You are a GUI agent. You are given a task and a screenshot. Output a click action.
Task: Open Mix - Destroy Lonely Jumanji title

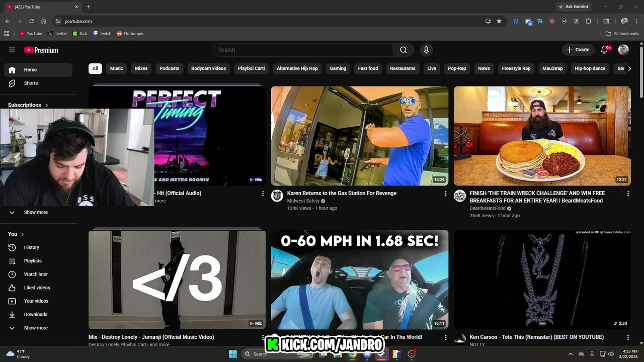151,337
